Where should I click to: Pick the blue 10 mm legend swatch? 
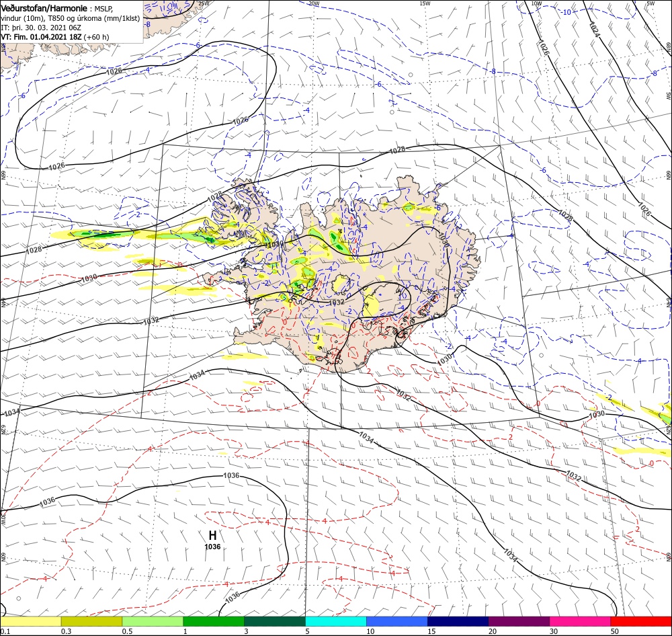coord(397,621)
